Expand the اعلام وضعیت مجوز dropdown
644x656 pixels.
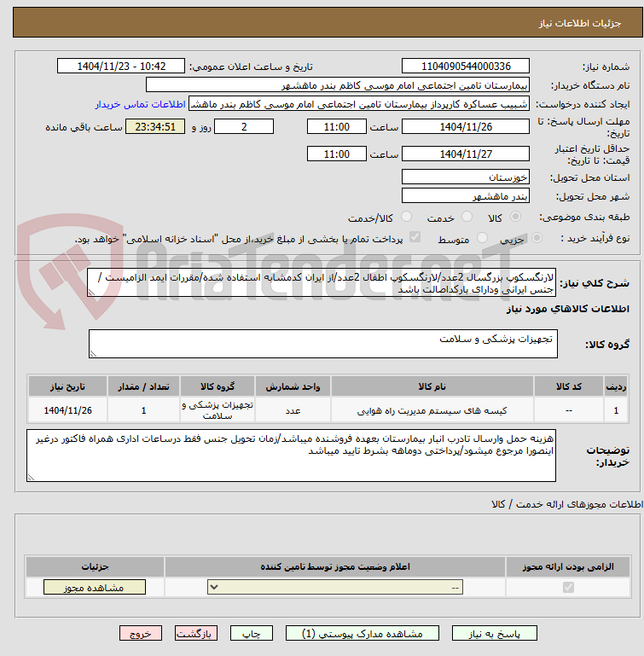[335, 588]
